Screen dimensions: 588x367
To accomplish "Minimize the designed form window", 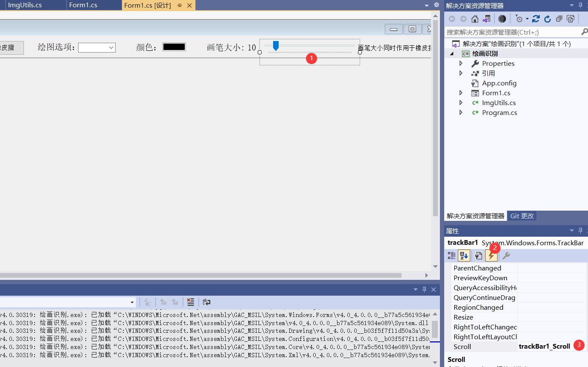I will (x=394, y=29).
